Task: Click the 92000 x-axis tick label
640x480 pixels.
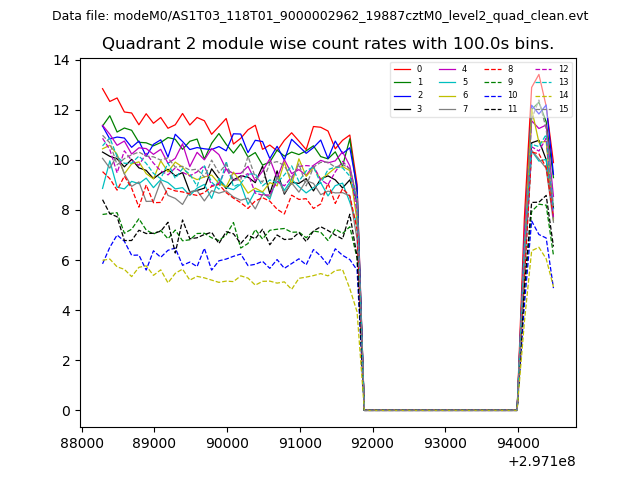Action: pyautogui.click(x=371, y=442)
